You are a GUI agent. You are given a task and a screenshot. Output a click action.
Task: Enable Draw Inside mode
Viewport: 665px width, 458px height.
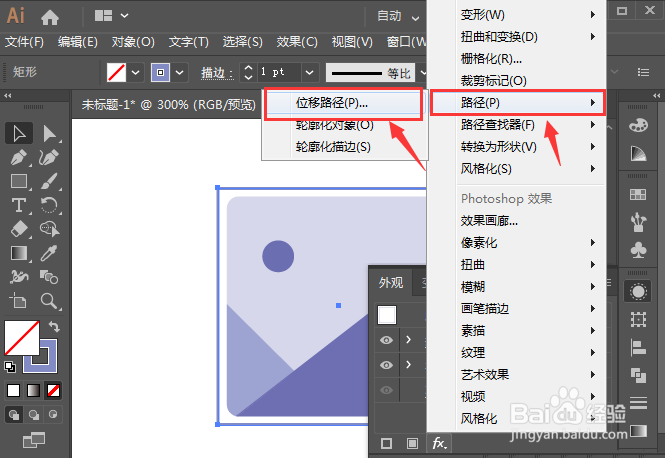tap(53, 414)
